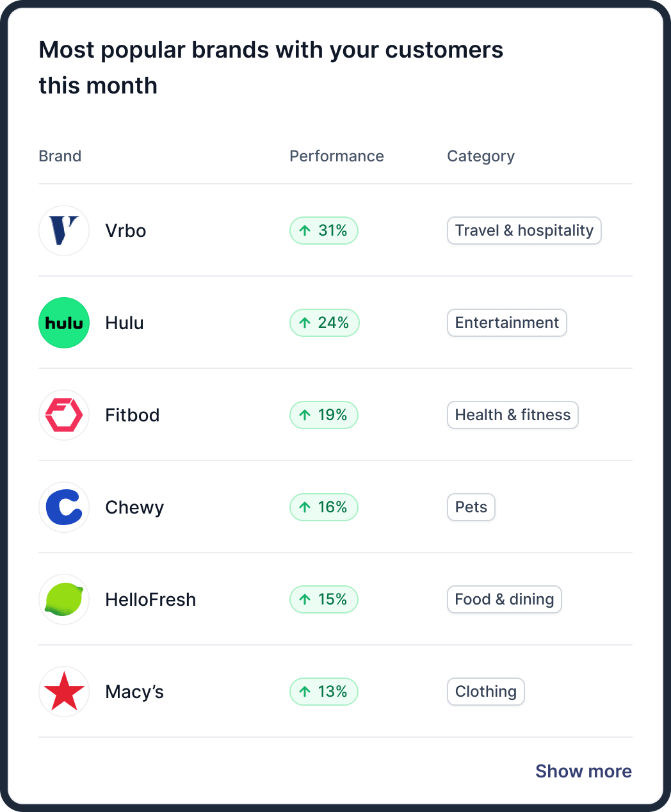The width and height of the screenshot is (671, 812).
Task: Select the Macy's red star logo
Action: (x=64, y=692)
